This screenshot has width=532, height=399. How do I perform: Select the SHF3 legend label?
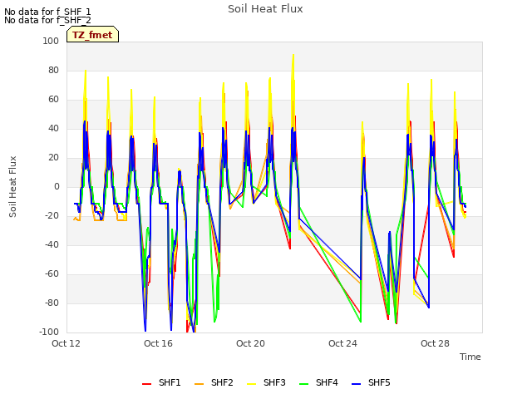coord(274,382)
